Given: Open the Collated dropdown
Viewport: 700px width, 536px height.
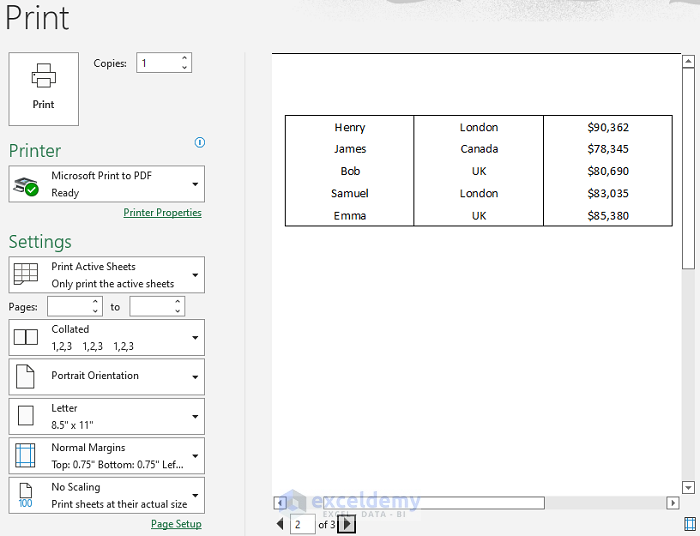Looking at the screenshot, I should pyautogui.click(x=107, y=337).
